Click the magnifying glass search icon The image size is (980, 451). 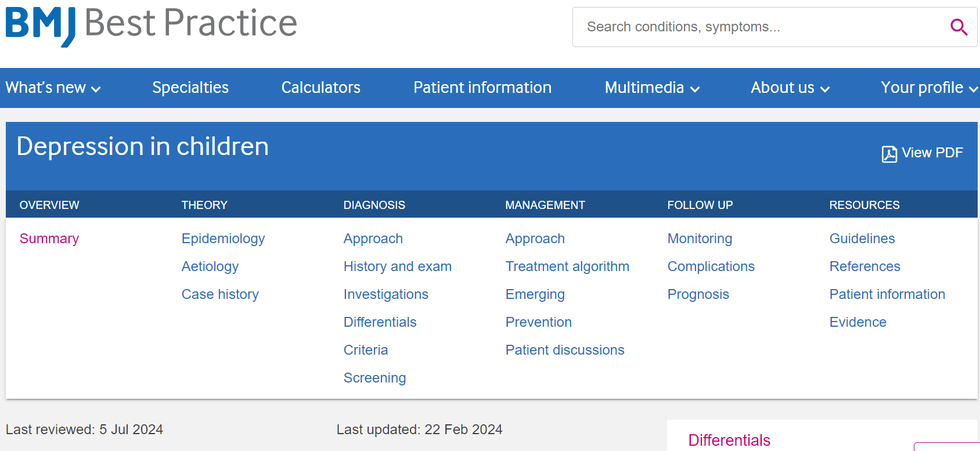(959, 27)
